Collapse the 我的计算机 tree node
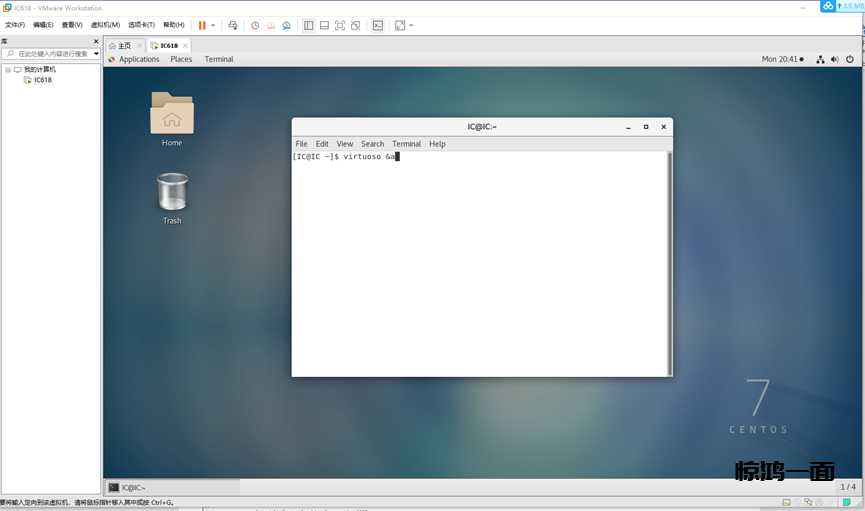The width and height of the screenshot is (865, 511). click(7, 69)
